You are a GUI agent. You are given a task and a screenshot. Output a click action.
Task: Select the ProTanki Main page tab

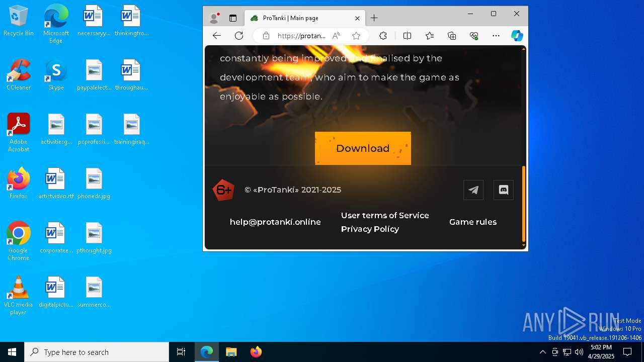tap(304, 18)
